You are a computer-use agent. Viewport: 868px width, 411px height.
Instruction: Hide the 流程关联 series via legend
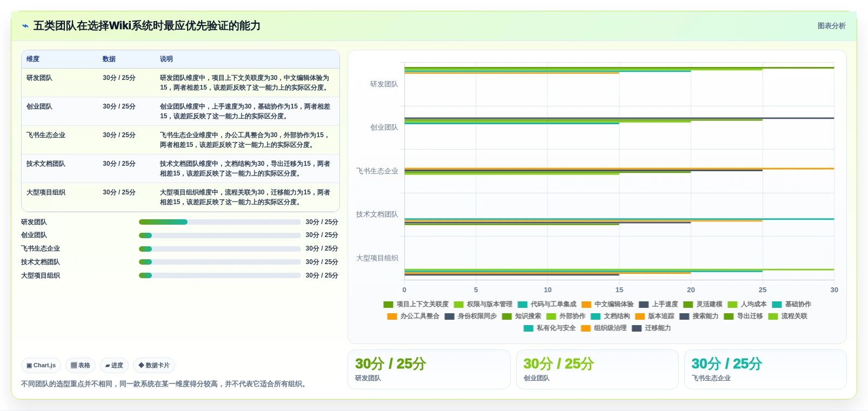tap(787, 316)
